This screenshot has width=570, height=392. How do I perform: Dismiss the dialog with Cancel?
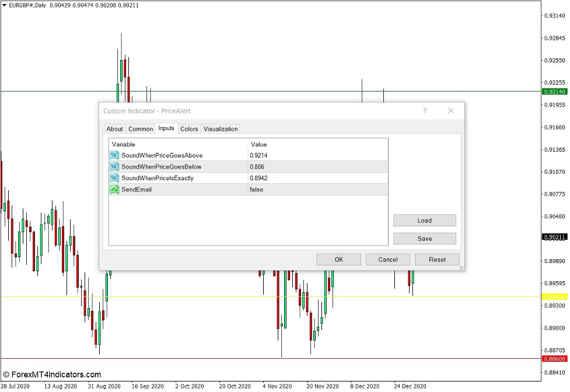point(387,259)
